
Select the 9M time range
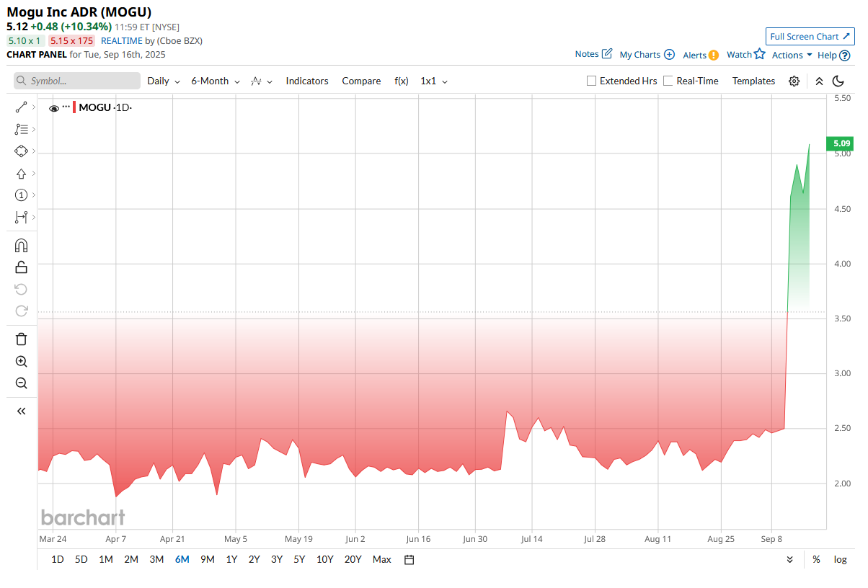click(x=208, y=559)
